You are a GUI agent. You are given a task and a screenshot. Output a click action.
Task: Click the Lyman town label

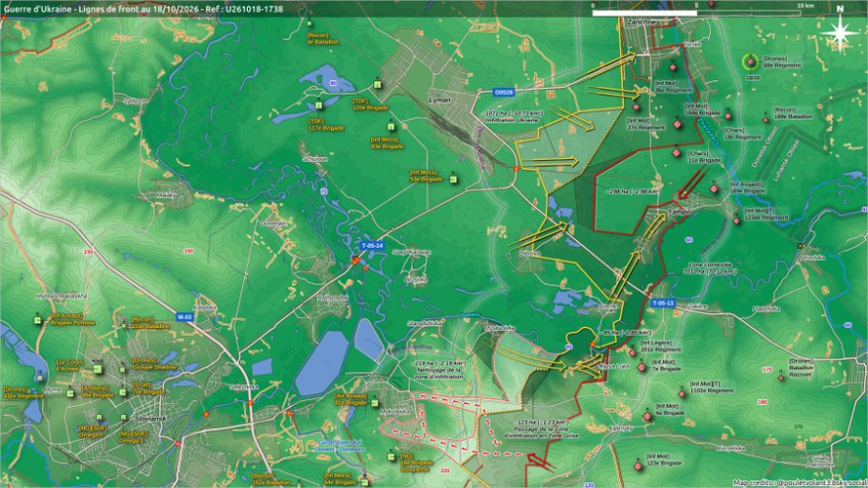(439, 100)
